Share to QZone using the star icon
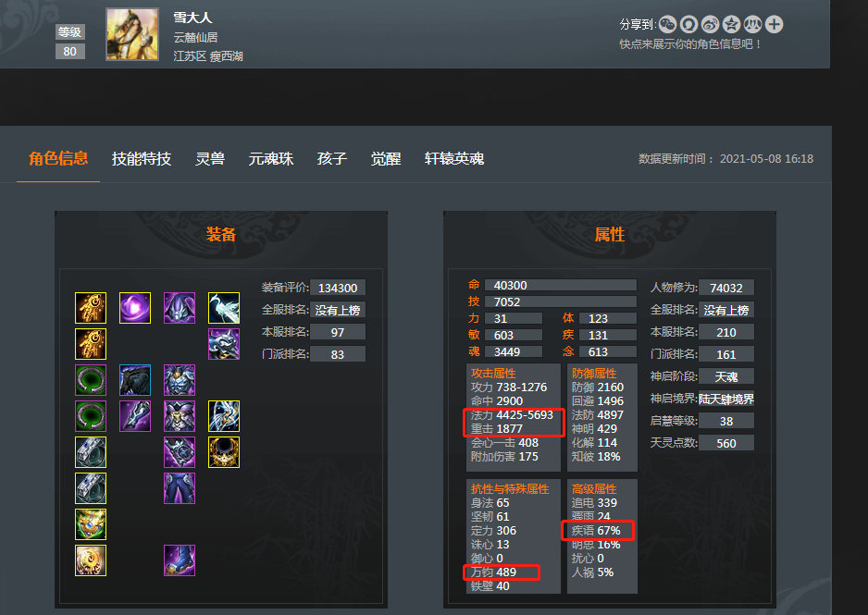Image resolution: width=868 pixels, height=615 pixels. pyautogui.click(x=731, y=24)
